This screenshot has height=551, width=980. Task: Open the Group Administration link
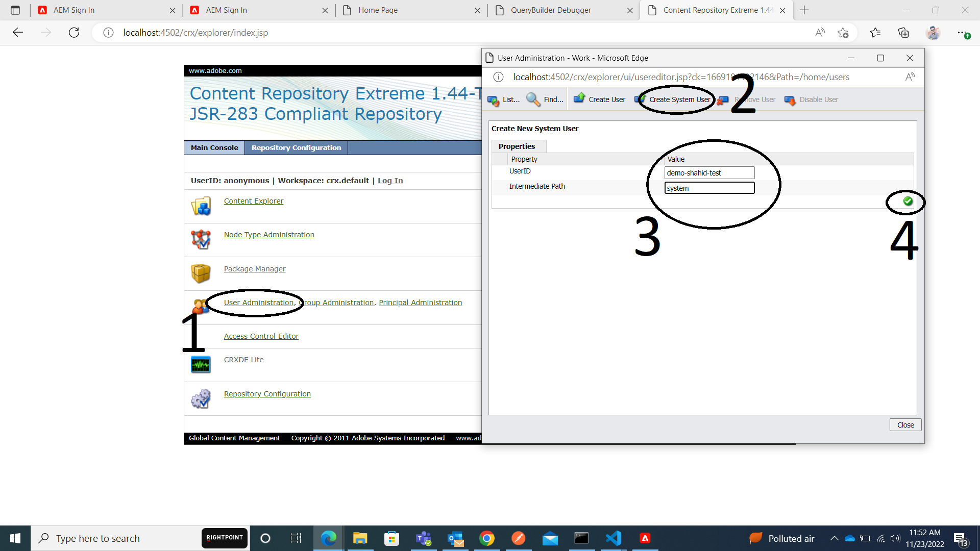pyautogui.click(x=336, y=302)
